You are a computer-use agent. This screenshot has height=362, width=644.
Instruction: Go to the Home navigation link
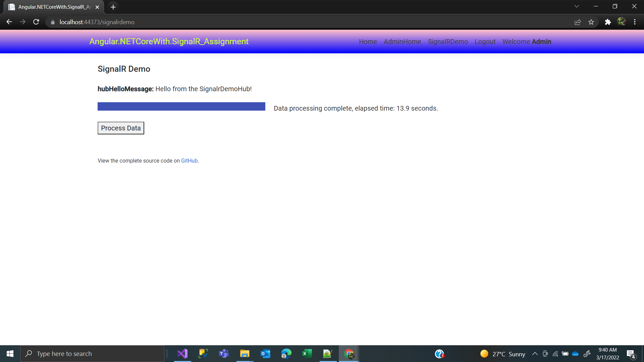coord(368,42)
